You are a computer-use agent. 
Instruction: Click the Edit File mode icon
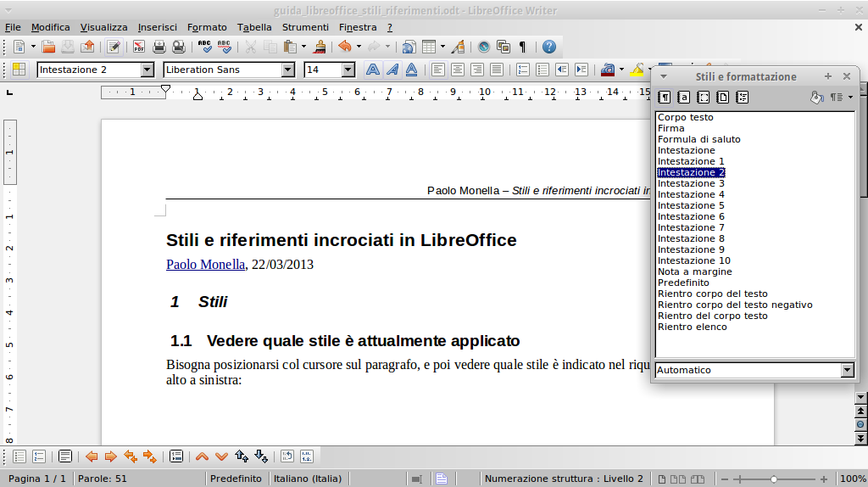click(114, 48)
